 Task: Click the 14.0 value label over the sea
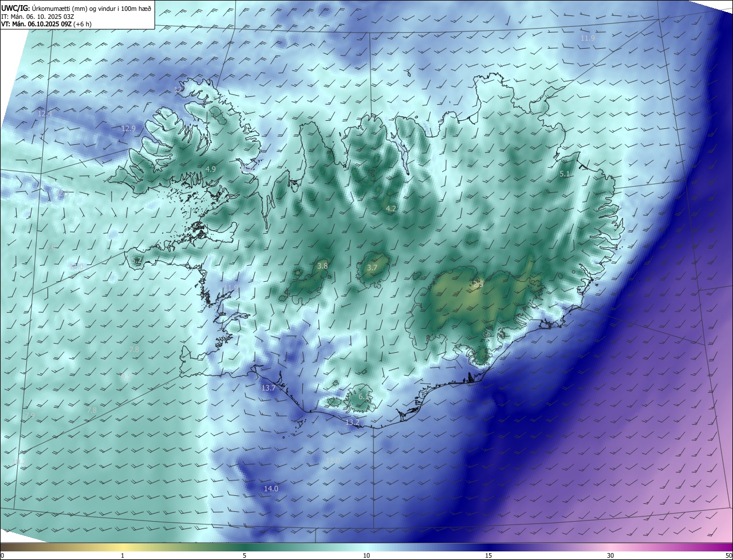pyautogui.click(x=271, y=489)
